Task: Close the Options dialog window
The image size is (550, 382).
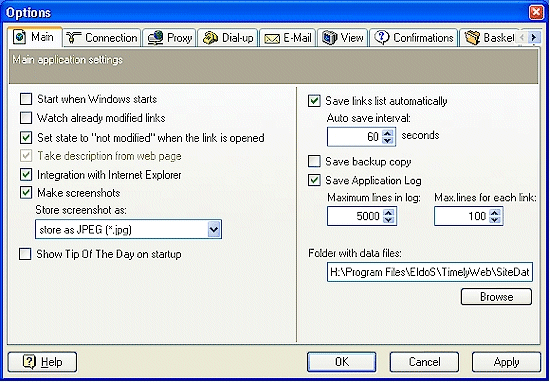Action: click(x=536, y=13)
